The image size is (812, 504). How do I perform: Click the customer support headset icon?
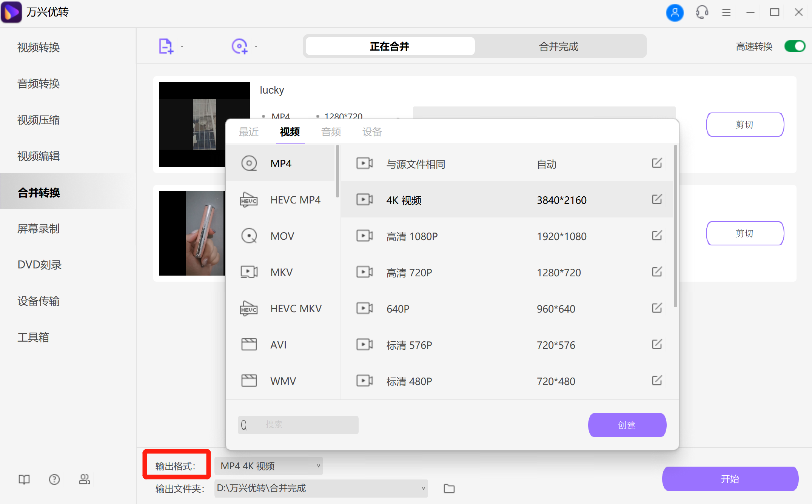[701, 12]
